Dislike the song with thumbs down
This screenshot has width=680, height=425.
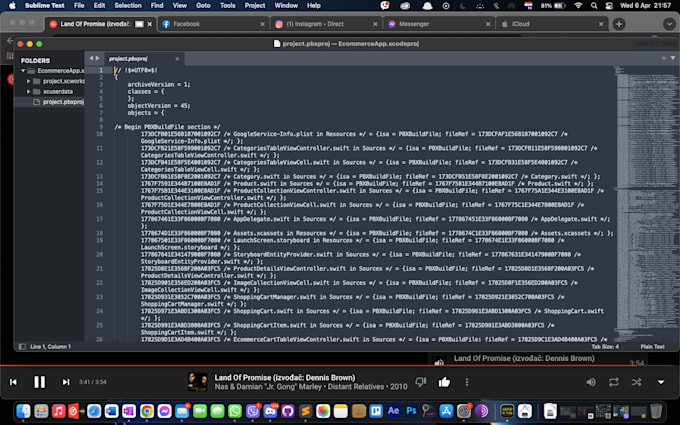coord(421,382)
